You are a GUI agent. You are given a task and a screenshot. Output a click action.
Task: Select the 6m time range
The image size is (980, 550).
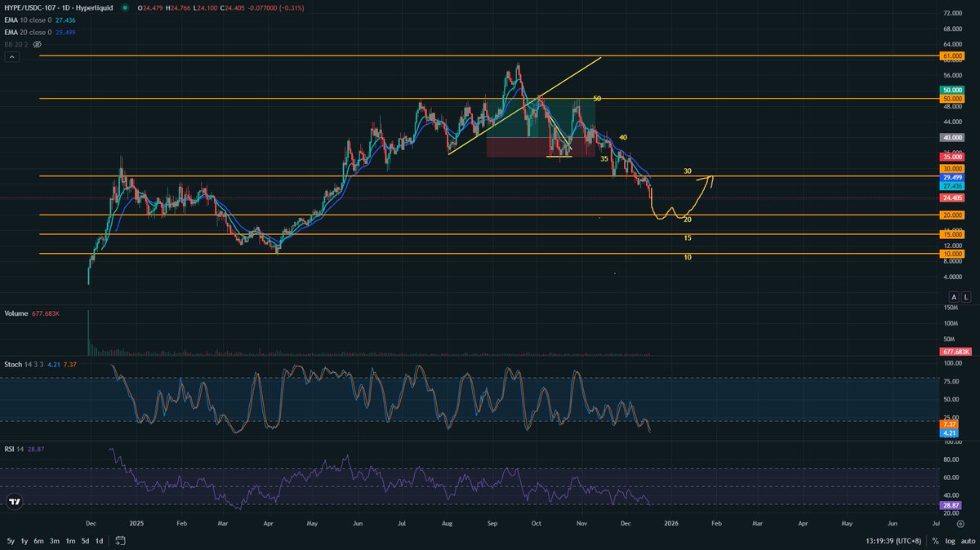pos(38,541)
